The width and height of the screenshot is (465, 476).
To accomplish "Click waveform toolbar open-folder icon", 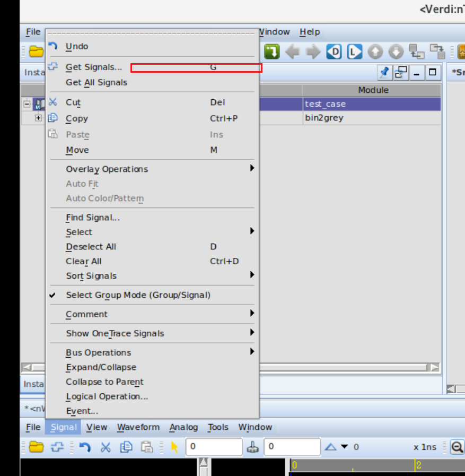I will click(36, 447).
